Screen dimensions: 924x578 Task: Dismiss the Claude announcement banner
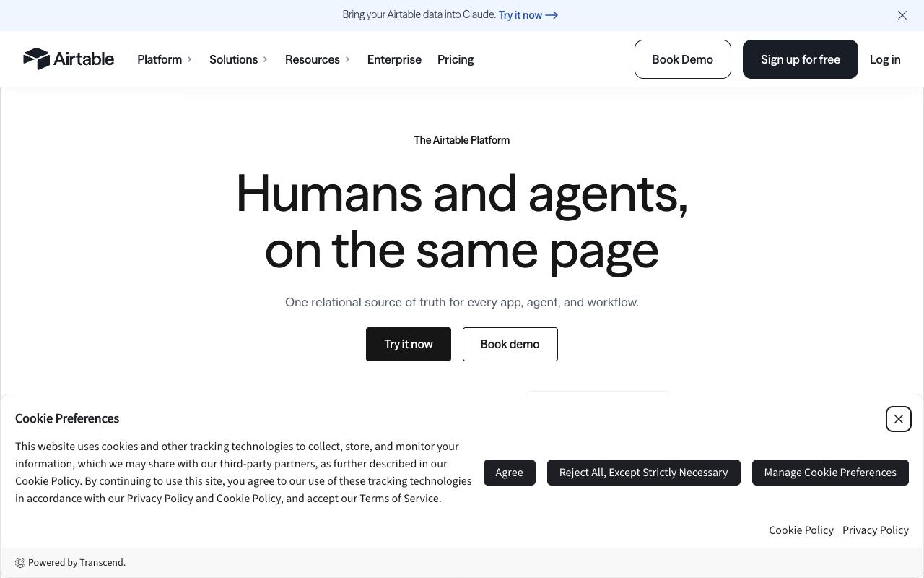[902, 15]
